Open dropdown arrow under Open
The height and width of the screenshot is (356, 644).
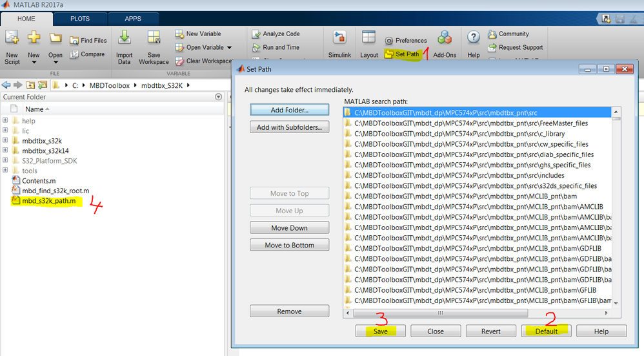(55, 63)
